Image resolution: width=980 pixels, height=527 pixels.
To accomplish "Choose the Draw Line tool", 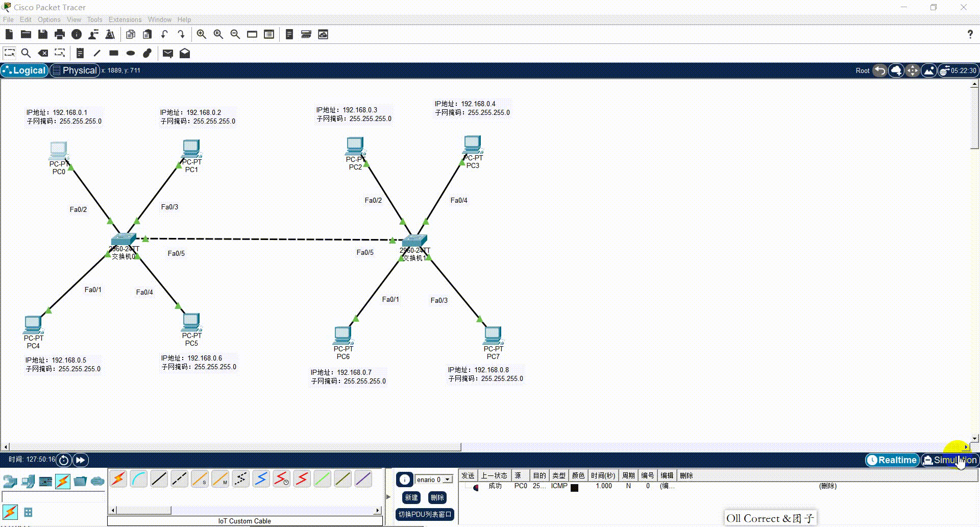I will pyautogui.click(x=97, y=53).
